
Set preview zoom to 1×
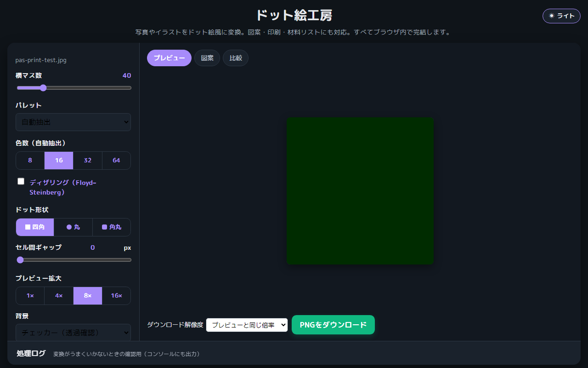(30, 296)
